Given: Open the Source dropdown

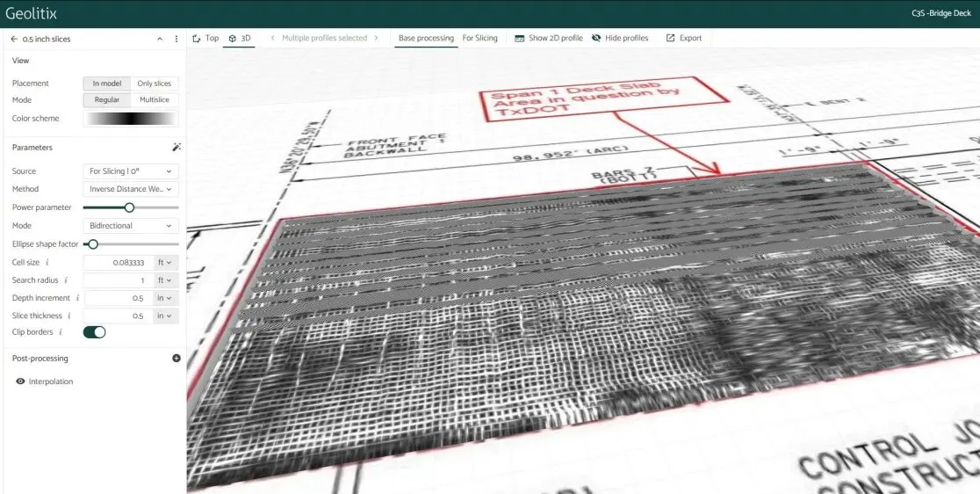Looking at the screenshot, I should pos(131,171).
